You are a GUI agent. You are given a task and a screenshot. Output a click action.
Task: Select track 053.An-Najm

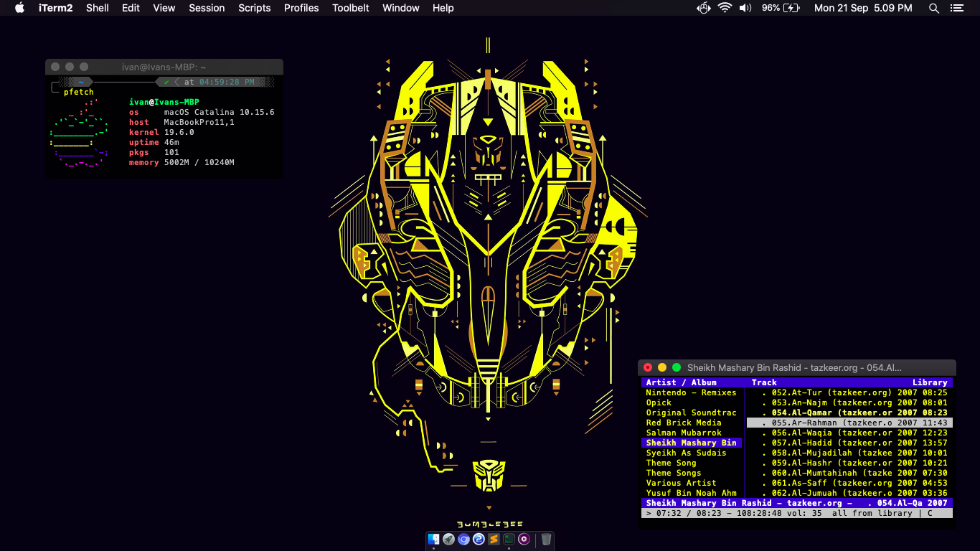[x=849, y=402]
